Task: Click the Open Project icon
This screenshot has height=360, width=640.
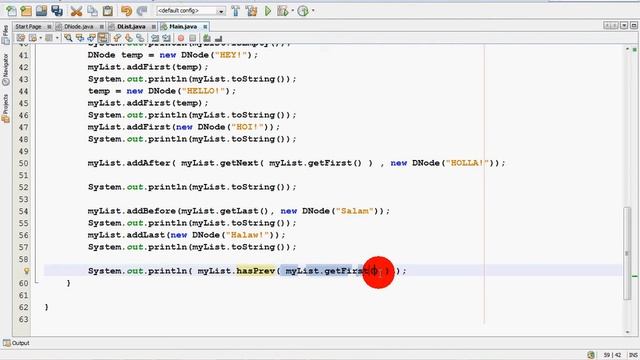Action: 41,11
